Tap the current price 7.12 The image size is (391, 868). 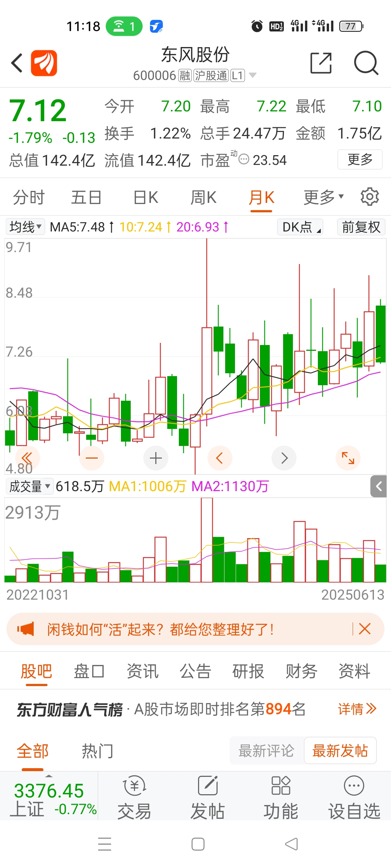[x=37, y=111]
